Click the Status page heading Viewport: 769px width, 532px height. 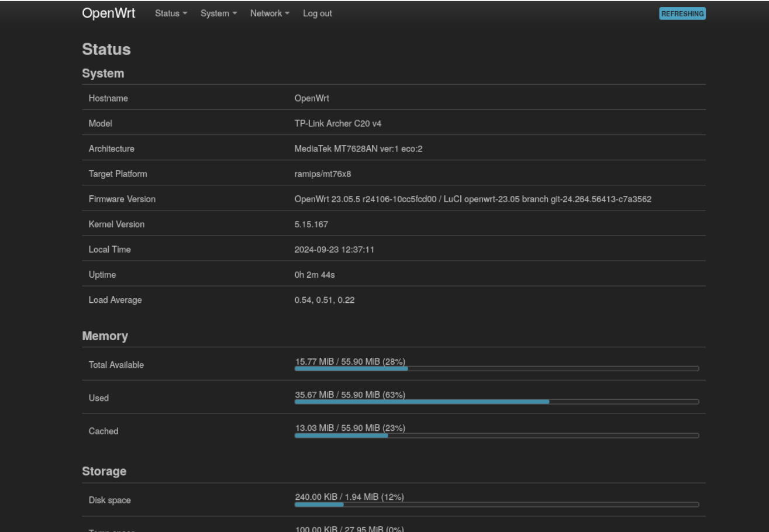coord(106,50)
